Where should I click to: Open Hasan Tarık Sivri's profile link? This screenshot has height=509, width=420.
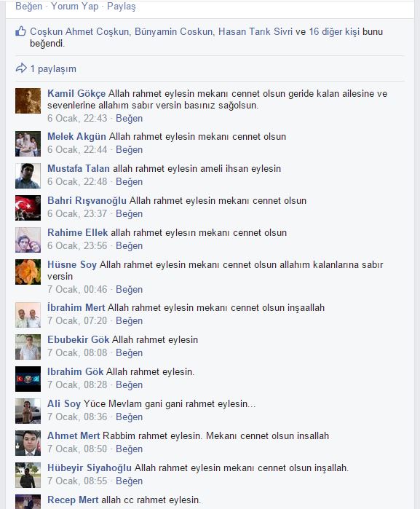(x=255, y=31)
